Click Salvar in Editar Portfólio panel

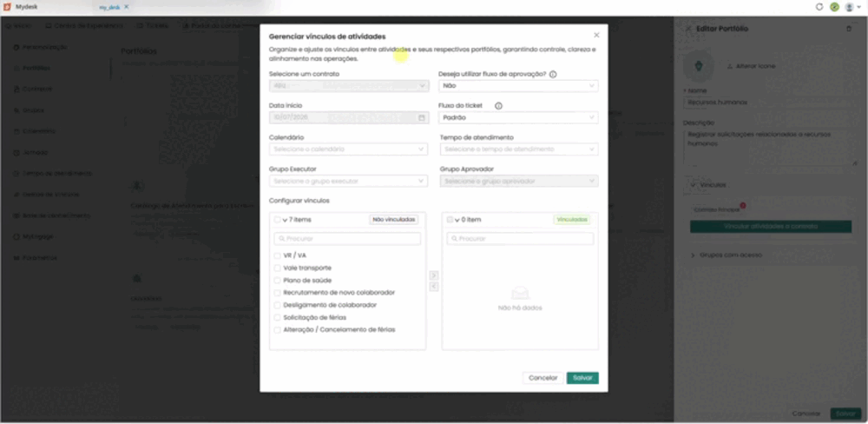pyautogui.click(x=845, y=414)
